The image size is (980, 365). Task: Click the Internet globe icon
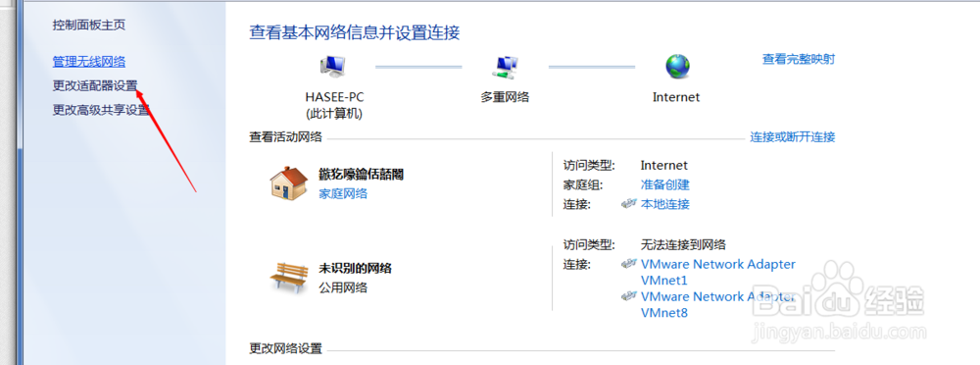click(x=677, y=66)
